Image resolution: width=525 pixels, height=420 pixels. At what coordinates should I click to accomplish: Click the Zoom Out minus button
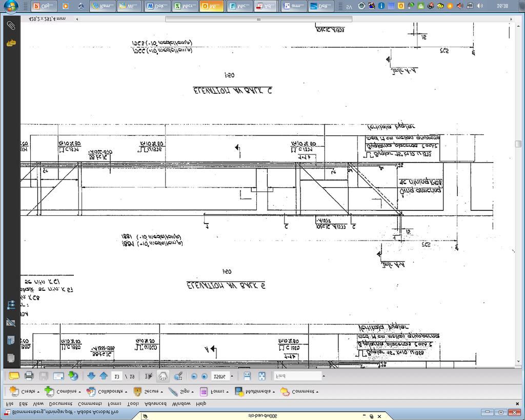tap(194, 376)
